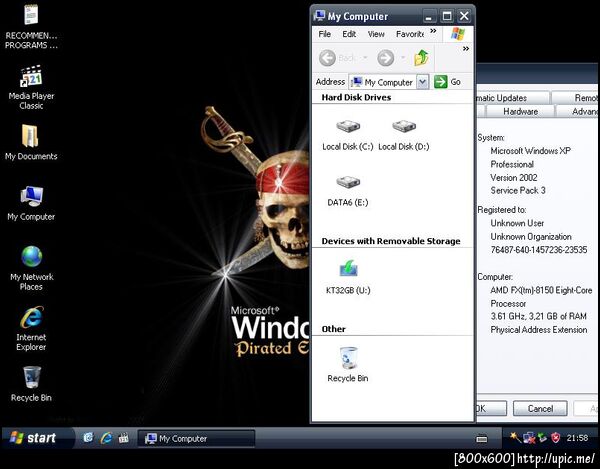Image resolution: width=600 pixels, height=469 pixels.
Task: Click 'Unknown User' text
Action: 517,223
